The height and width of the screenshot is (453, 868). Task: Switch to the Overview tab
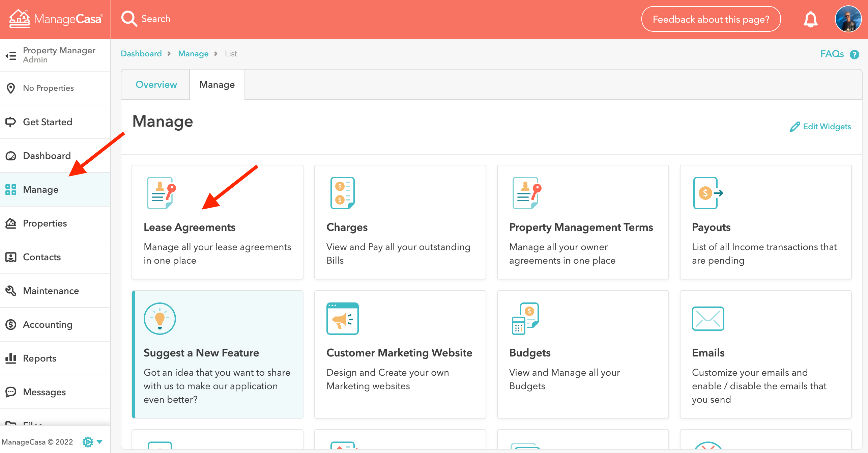click(156, 84)
